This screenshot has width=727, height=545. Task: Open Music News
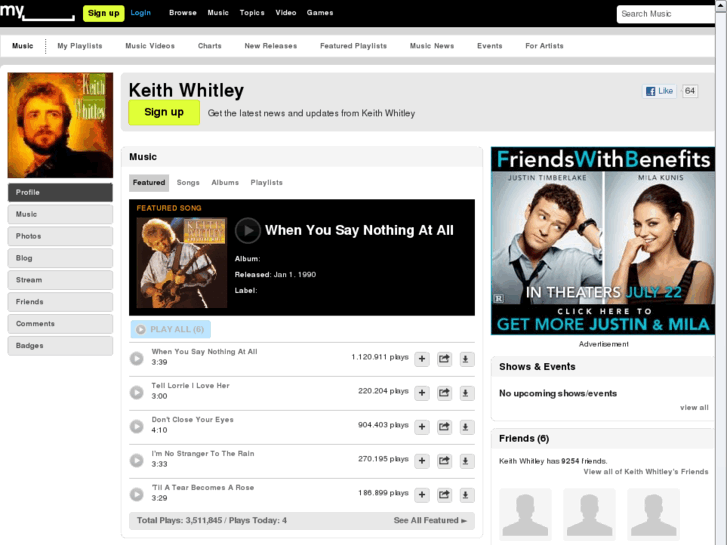pos(432,46)
